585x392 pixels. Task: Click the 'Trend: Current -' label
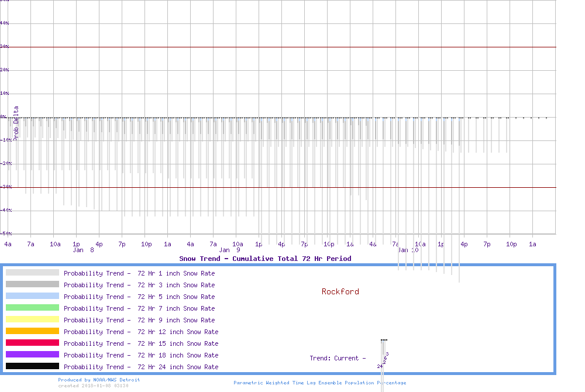tap(338, 358)
